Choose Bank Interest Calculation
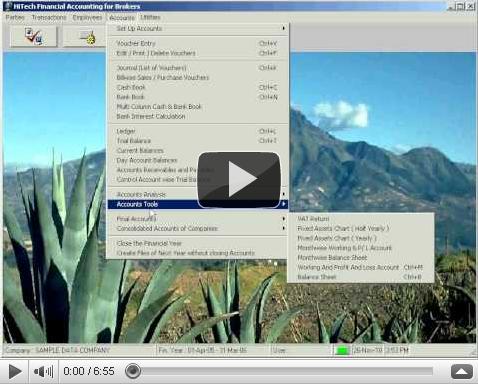The width and height of the screenshot is (478, 384). pos(198,116)
